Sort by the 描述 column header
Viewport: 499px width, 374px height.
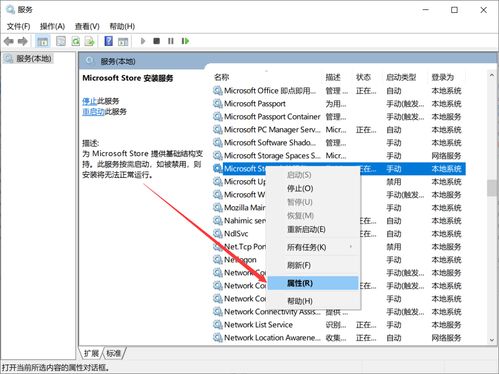[333, 77]
